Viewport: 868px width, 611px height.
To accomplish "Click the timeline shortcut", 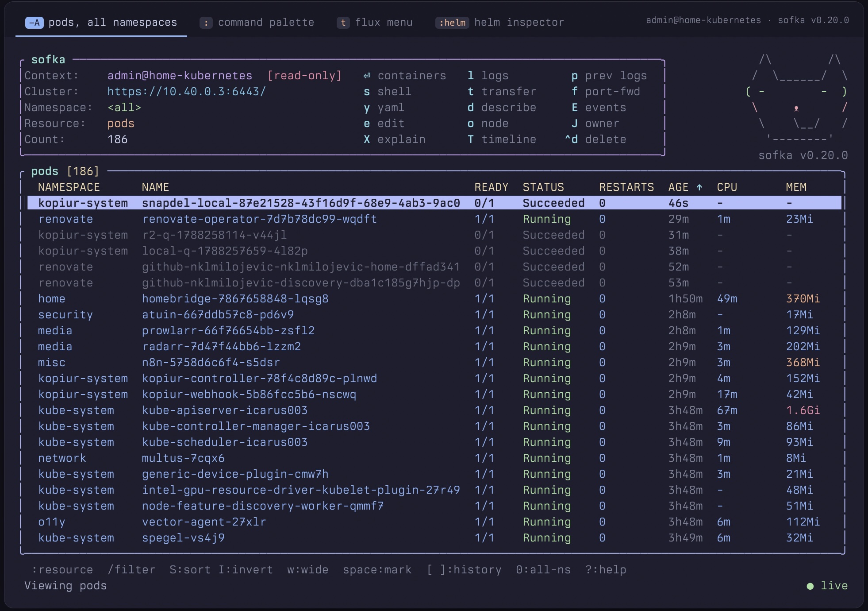I will point(502,139).
